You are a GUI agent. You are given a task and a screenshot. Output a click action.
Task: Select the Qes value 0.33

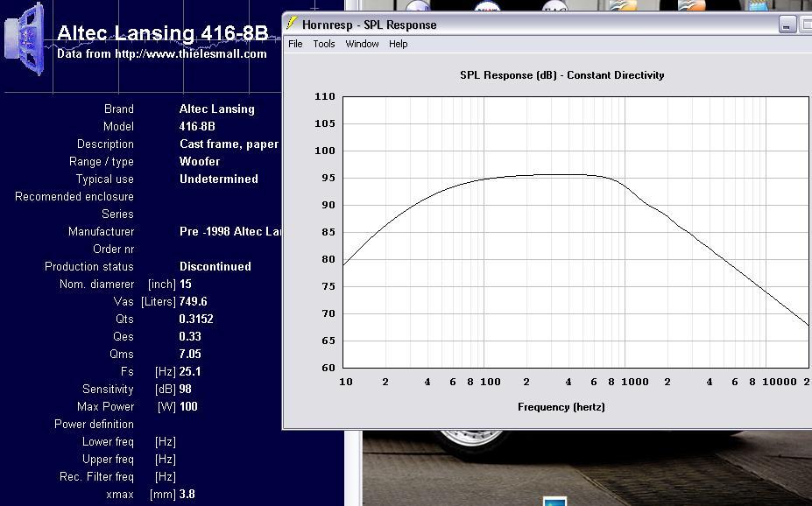(190, 337)
